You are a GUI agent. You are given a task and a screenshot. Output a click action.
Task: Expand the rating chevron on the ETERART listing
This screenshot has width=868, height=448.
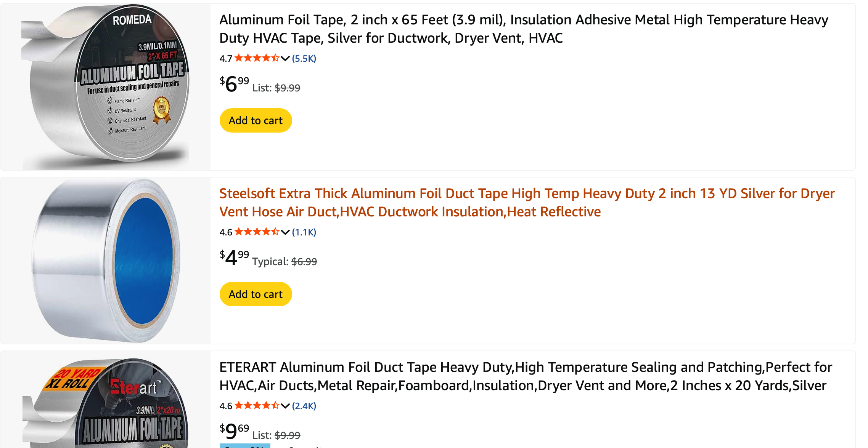coord(285,406)
